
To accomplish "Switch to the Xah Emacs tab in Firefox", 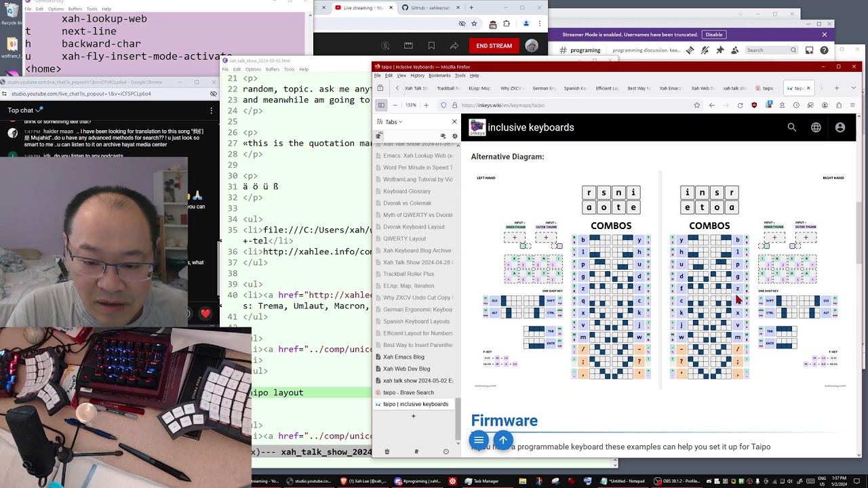I will click(670, 88).
